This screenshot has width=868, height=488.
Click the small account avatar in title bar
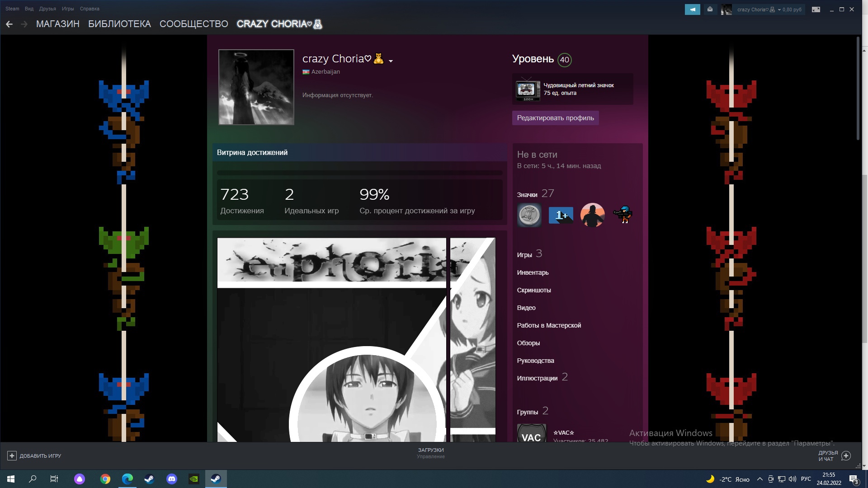tap(726, 9)
